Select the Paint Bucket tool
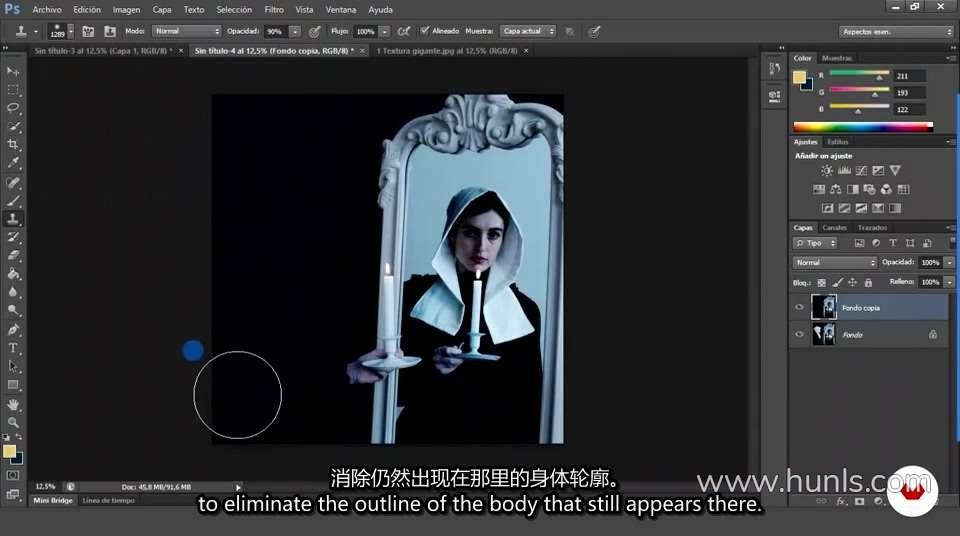The height and width of the screenshot is (536, 960). pos(13,274)
